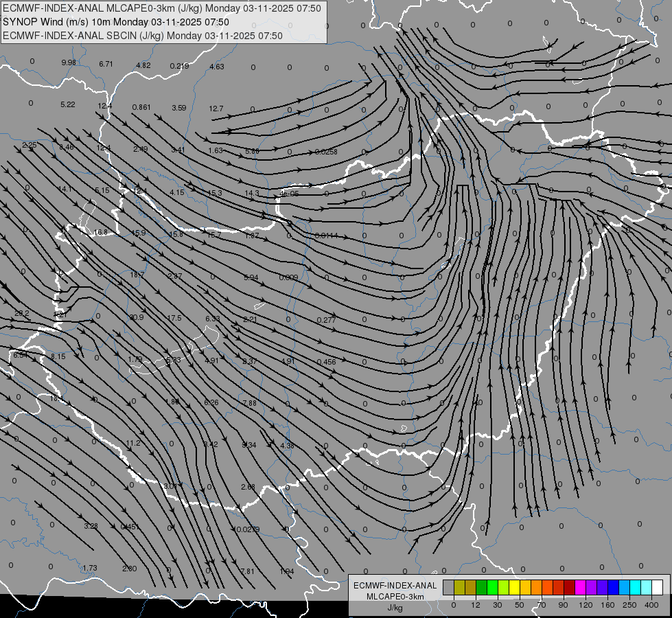Screen dimensions: 672x618
Task: Click the map value 3.59
Action: click(x=179, y=108)
